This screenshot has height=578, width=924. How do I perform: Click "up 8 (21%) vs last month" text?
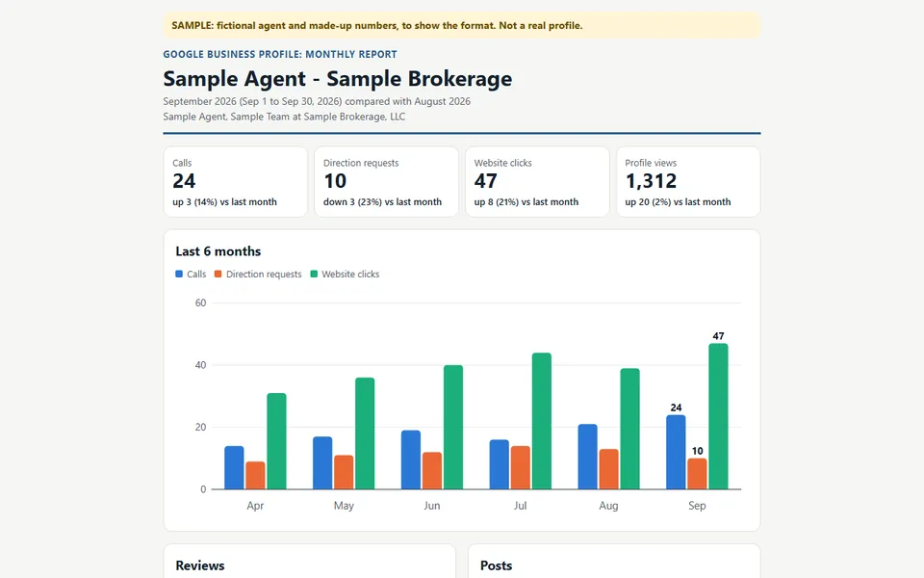click(x=526, y=201)
